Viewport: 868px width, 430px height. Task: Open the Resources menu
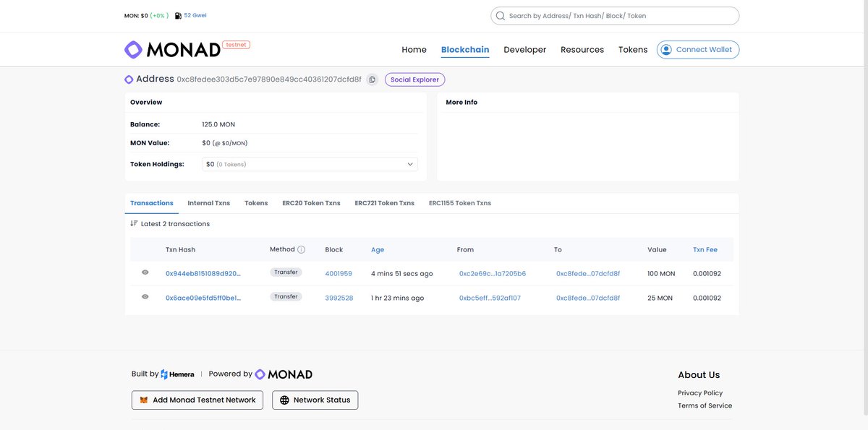pos(582,50)
